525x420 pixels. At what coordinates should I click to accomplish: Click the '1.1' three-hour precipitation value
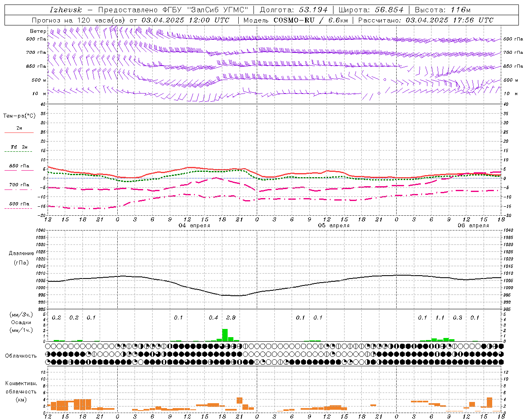(440, 317)
